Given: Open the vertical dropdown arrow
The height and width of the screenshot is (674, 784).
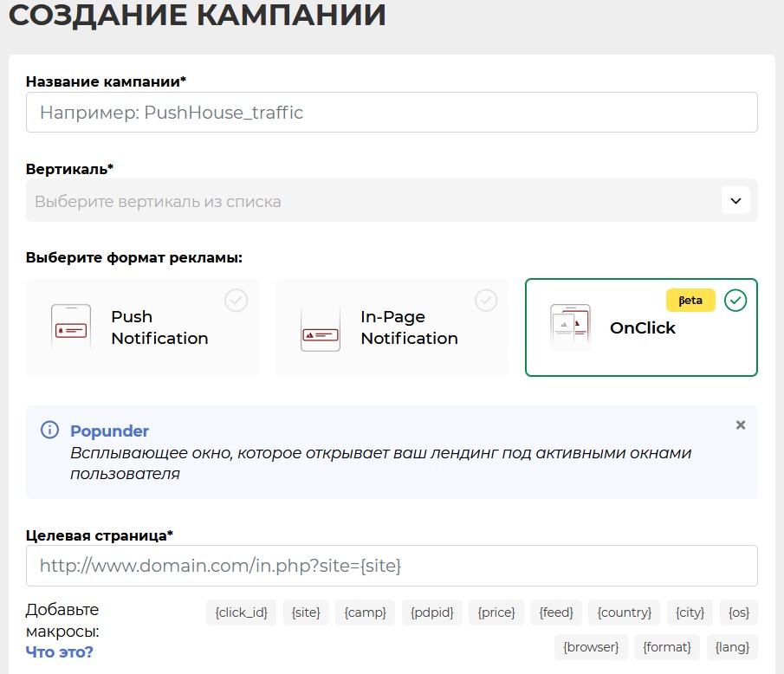Looking at the screenshot, I should pos(735,201).
